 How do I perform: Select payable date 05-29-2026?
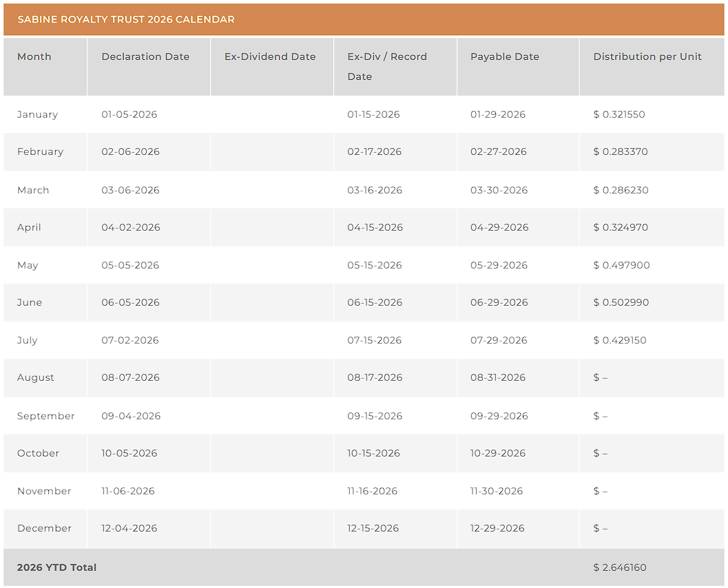[x=499, y=265]
